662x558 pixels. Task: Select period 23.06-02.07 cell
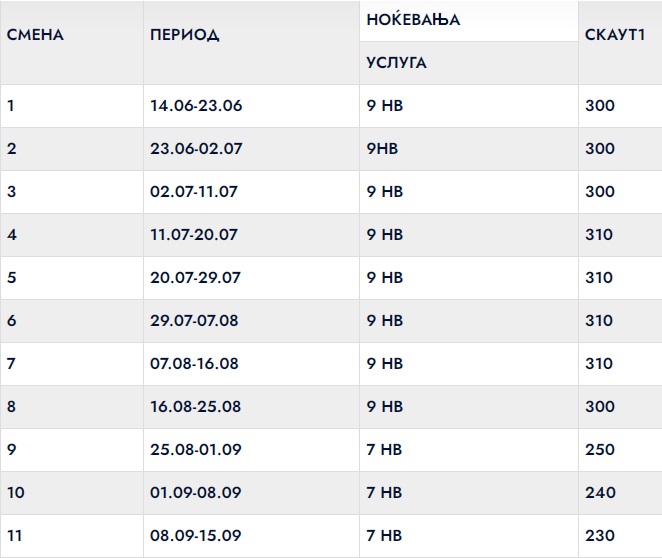(196, 149)
